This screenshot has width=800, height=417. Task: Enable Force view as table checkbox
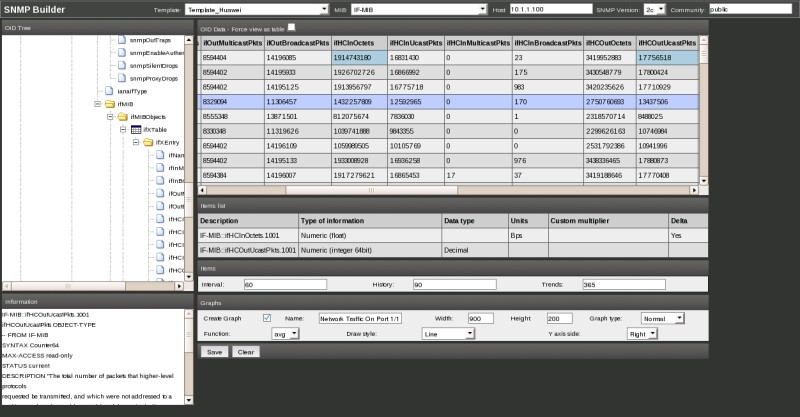tap(292, 28)
